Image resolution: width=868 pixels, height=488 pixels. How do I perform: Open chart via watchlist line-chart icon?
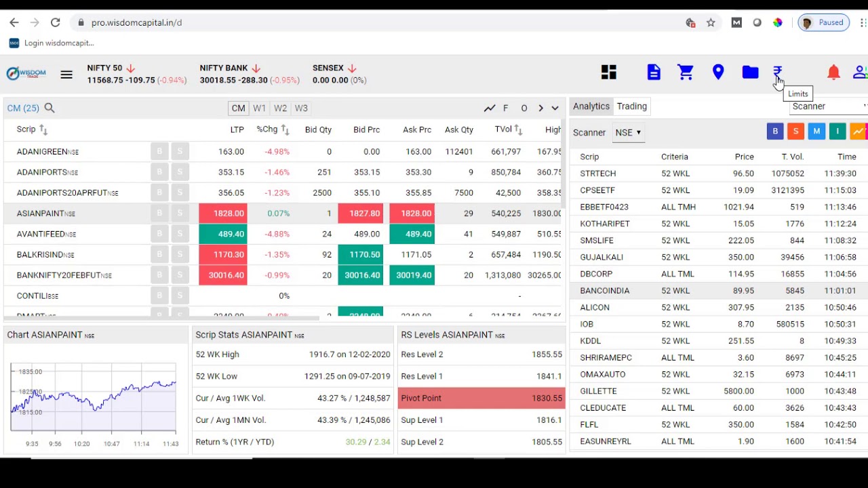(x=490, y=108)
